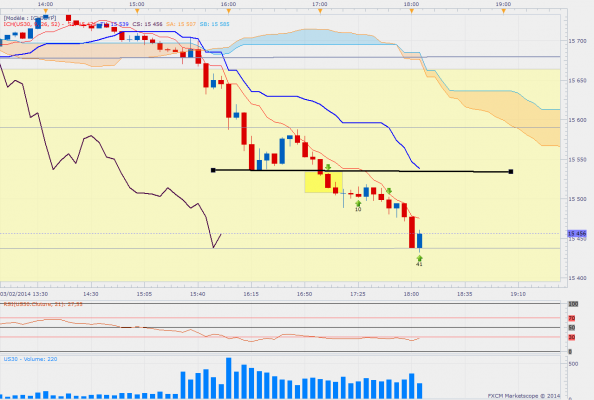Click the US30 Volume indicator title
Viewport: 594px width, 400px height.
[x=30, y=359]
